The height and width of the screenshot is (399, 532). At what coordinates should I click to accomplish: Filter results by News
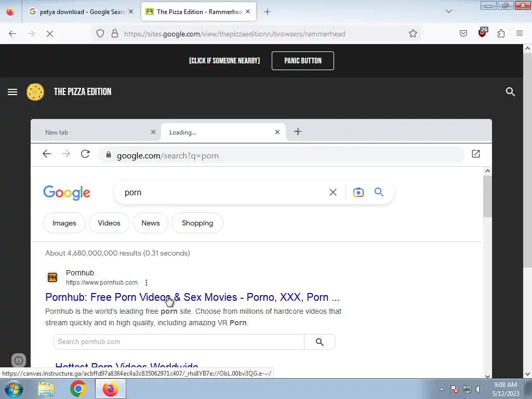[151, 223]
